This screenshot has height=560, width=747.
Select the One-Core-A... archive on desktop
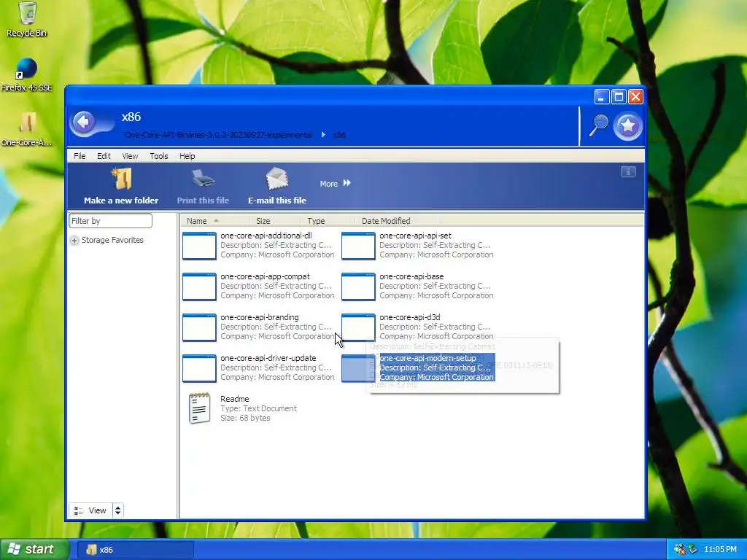27,128
